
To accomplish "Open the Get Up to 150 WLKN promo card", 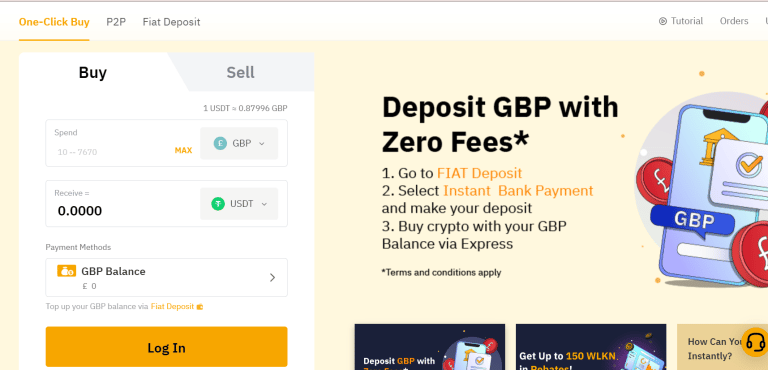I will [591, 347].
